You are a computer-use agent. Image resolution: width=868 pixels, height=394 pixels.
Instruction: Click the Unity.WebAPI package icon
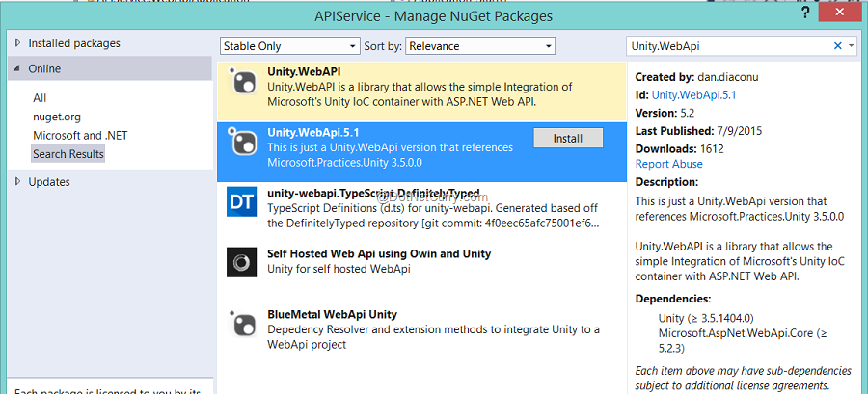tap(241, 81)
